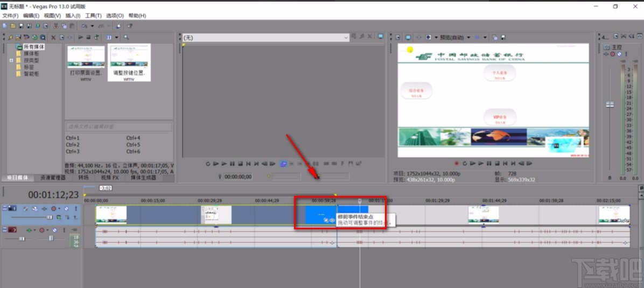The height and width of the screenshot is (288, 644).
Task: Click the magnifier search icon in media panel
Action: click(127, 37)
